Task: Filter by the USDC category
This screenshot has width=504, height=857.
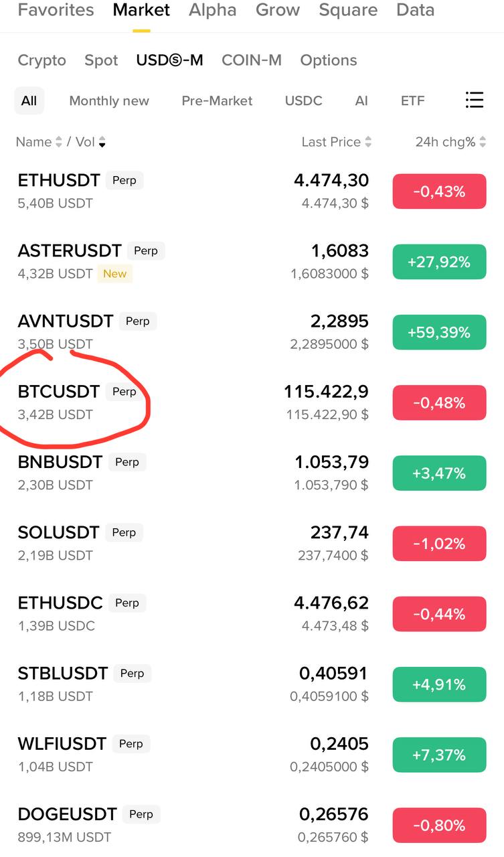Action: click(303, 100)
